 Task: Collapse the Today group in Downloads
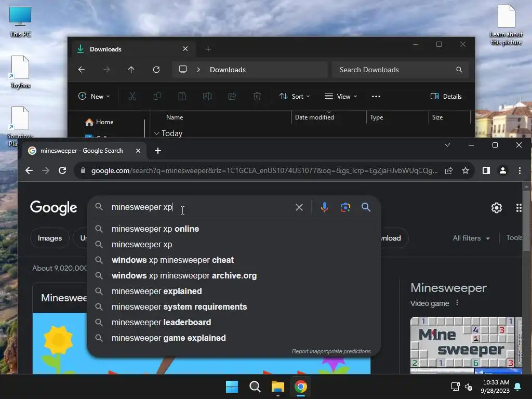coord(156,134)
